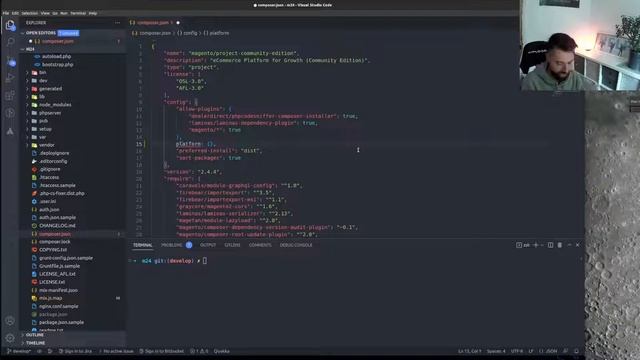Close the terminal panel
Screen dimensions: 640x360
click(x=578, y=245)
